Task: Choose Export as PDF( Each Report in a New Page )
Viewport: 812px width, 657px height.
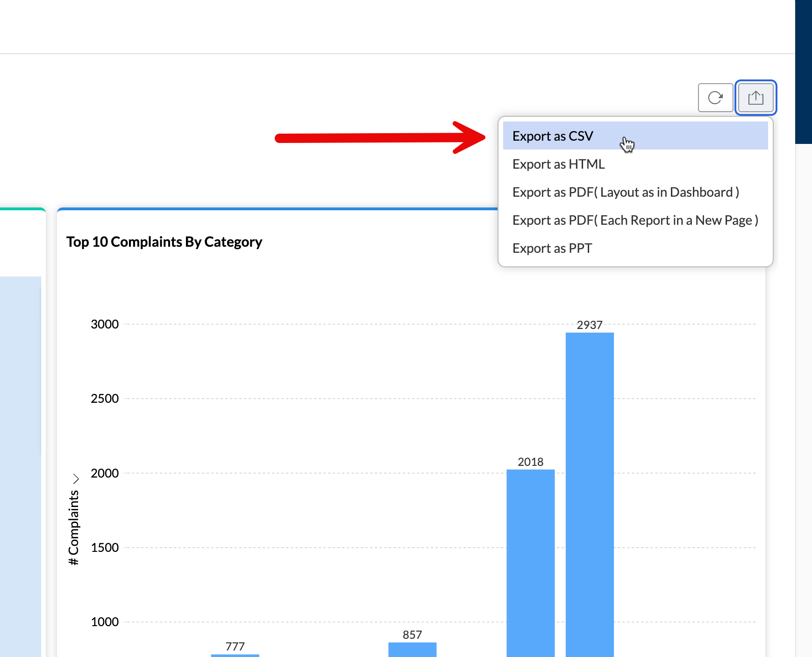Action: (636, 220)
